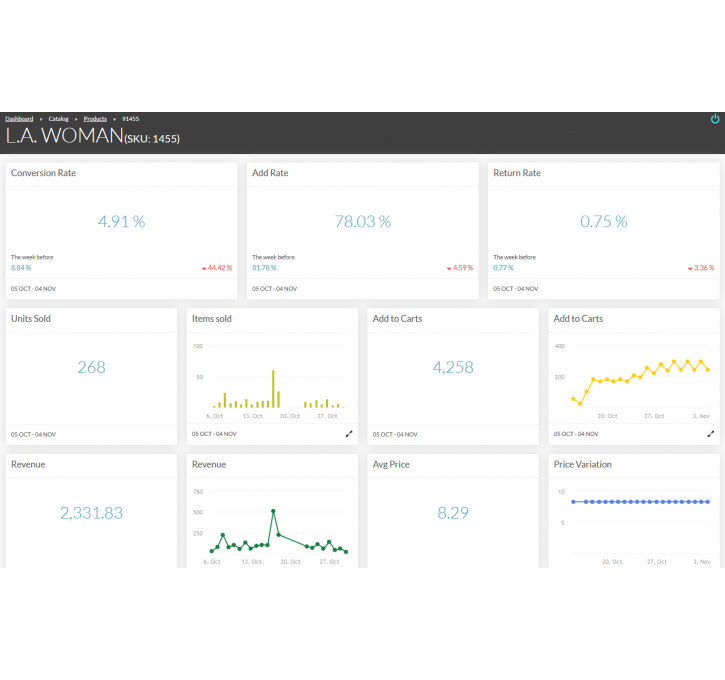Click the Catalog breadcrumb item
The height and width of the screenshot is (680, 725).
click(x=58, y=119)
